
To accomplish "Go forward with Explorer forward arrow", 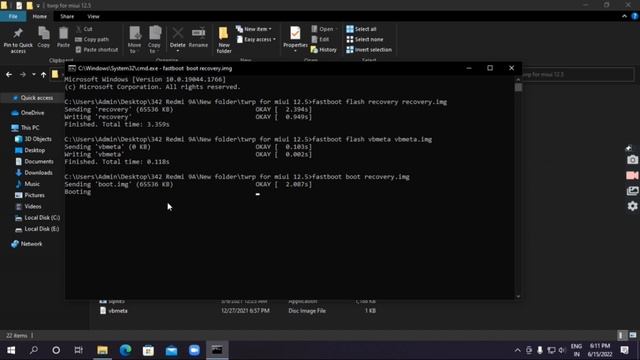I will click(x=22, y=75).
